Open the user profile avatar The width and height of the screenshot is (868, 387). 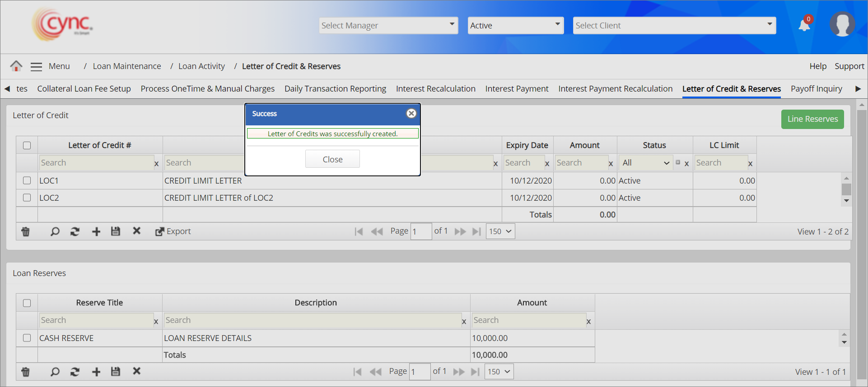tap(842, 24)
